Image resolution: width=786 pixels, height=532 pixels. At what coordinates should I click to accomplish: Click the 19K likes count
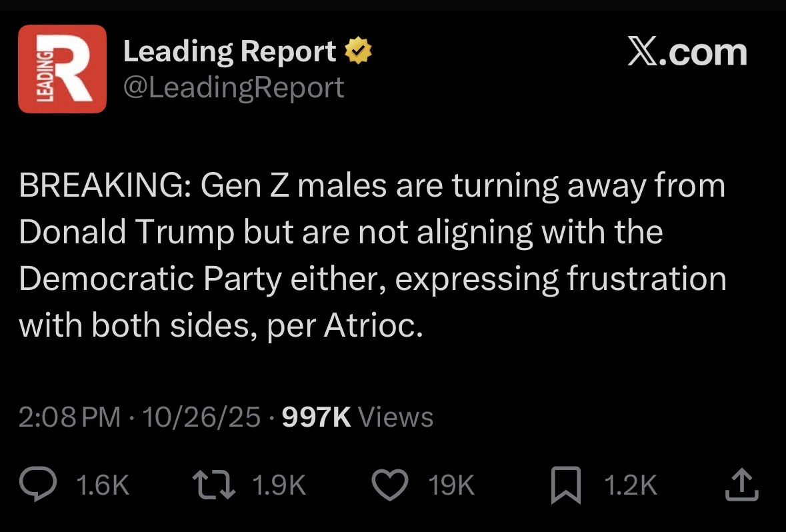tap(452, 486)
